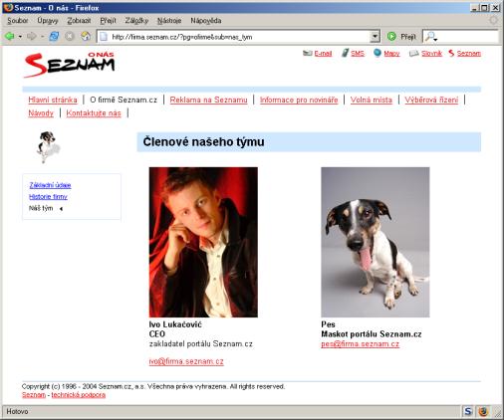The height and width of the screenshot is (420, 504).
Task: Click the name Ivo Lukačovič
Action: [x=175, y=324]
